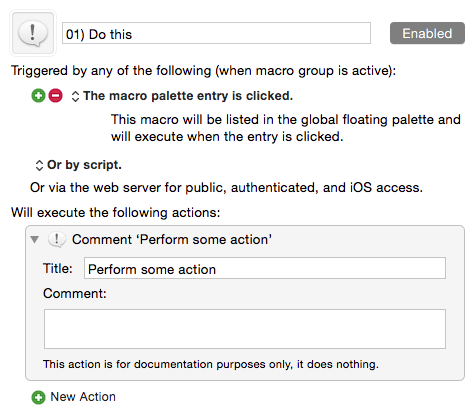This screenshot has height=411, width=476.
Task: Click inside the empty Comment text area
Action: [x=245, y=329]
